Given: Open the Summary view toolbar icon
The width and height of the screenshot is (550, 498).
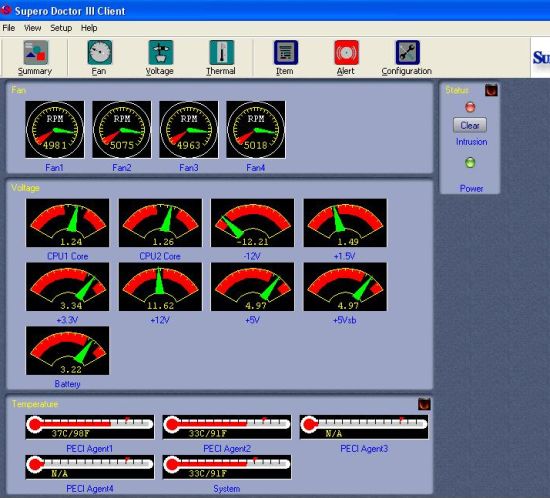Looking at the screenshot, I should [x=35, y=53].
